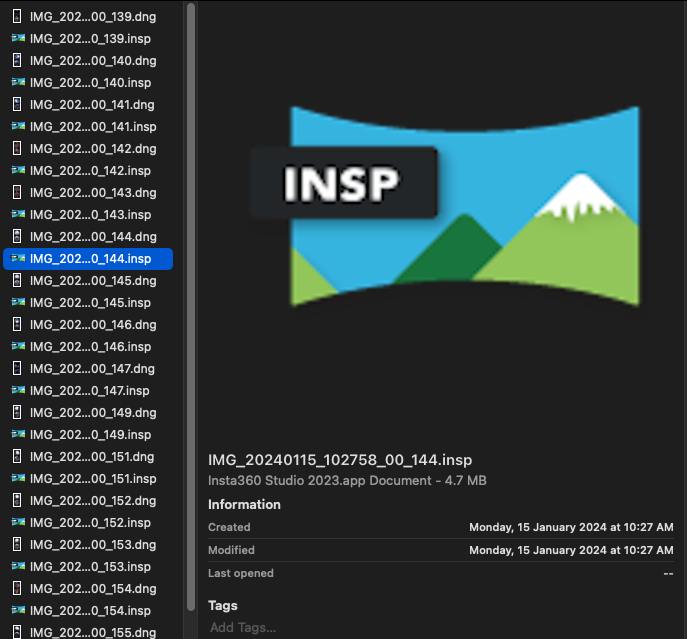This screenshot has height=639, width=687.
Task: Click the panorama icon of IMG_202...0_146.insp
Action: tap(18, 346)
